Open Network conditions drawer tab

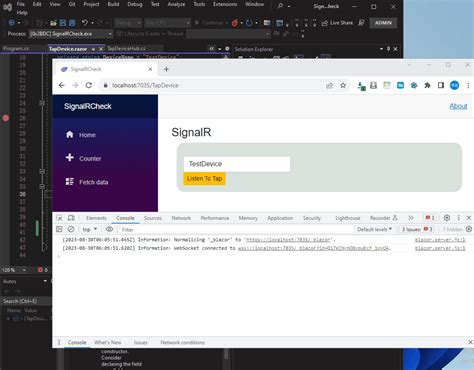click(182, 342)
